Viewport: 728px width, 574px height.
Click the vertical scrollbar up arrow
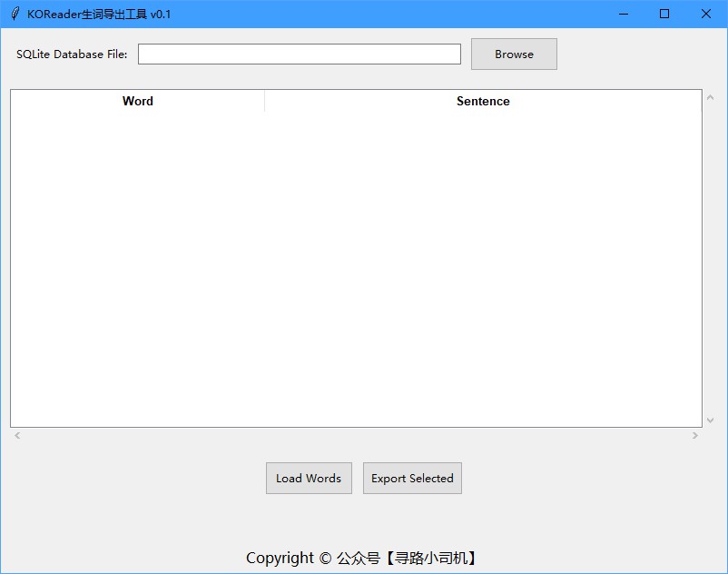point(710,97)
